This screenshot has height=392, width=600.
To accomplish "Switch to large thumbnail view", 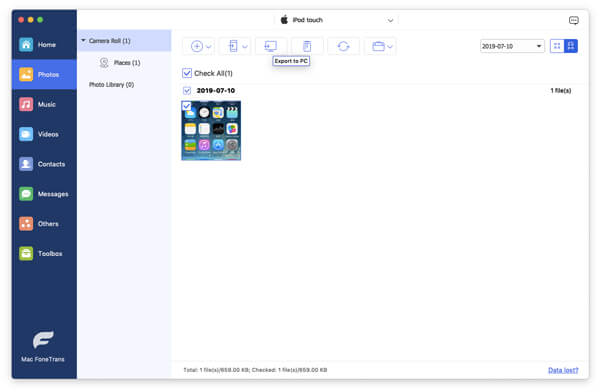I will coord(571,46).
